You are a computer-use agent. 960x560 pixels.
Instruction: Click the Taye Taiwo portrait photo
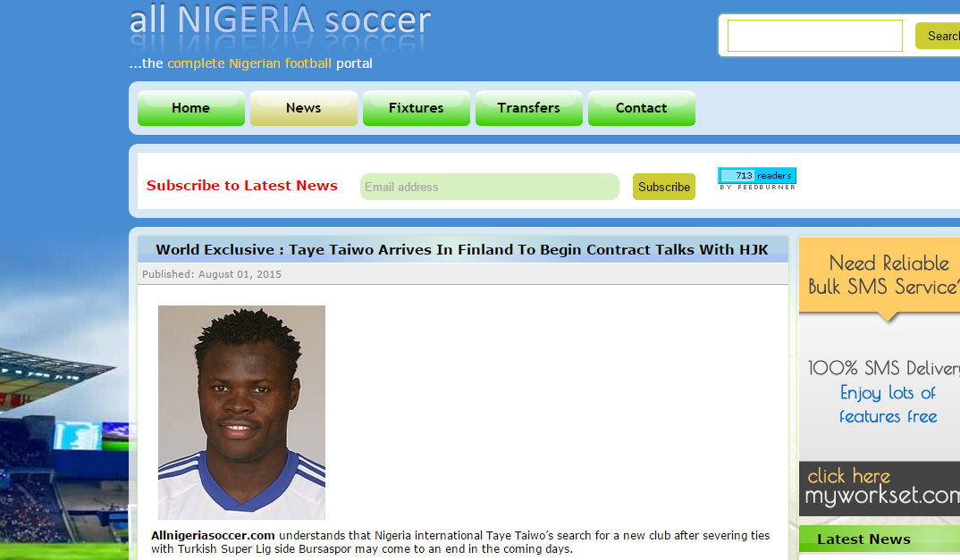[x=242, y=413]
